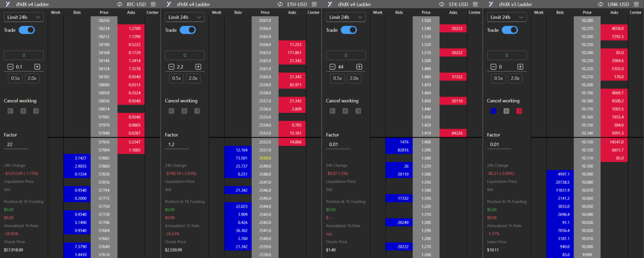644x258 pixels.
Task: Turn off the Trade switch in ETH-USD panel
Action: pyautogui.click(x=188, y=30)
